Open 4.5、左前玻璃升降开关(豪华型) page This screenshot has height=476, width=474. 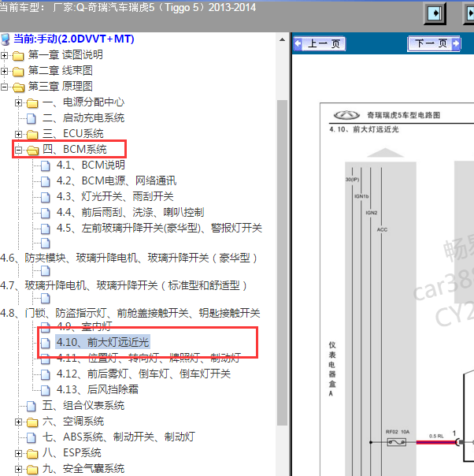pos(159,229)
